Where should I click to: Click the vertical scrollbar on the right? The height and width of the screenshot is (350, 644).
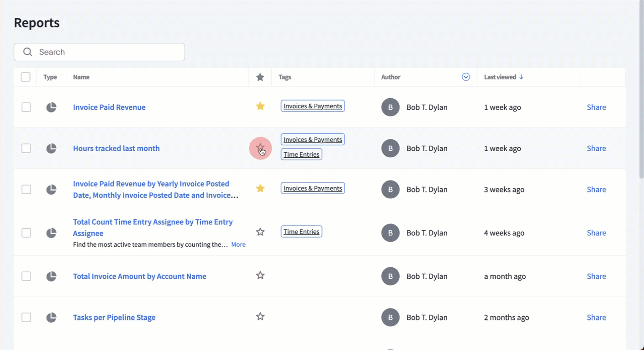[x=641, y=91]
